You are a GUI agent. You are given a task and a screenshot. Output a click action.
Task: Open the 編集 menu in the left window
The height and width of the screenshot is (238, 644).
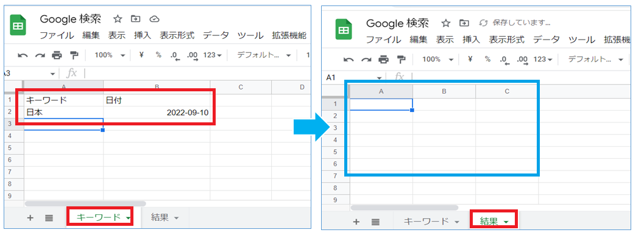tap(91, 36)
